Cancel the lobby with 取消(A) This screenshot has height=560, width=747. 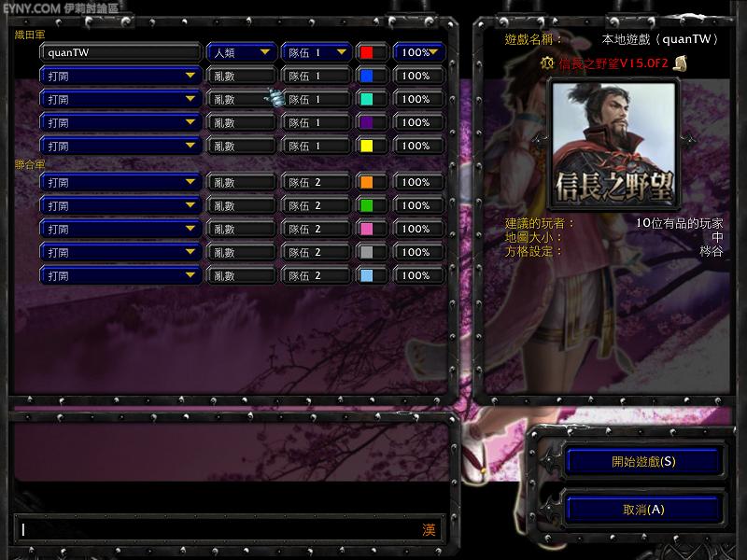click(x=643, y=510)
